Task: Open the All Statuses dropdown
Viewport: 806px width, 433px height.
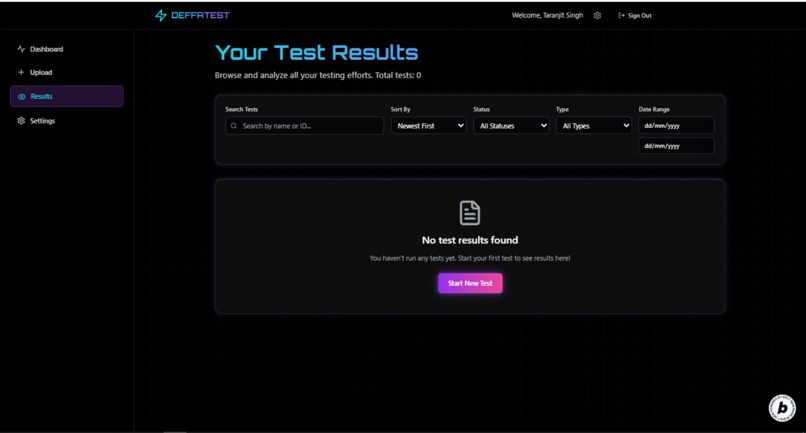Action: 511,125
